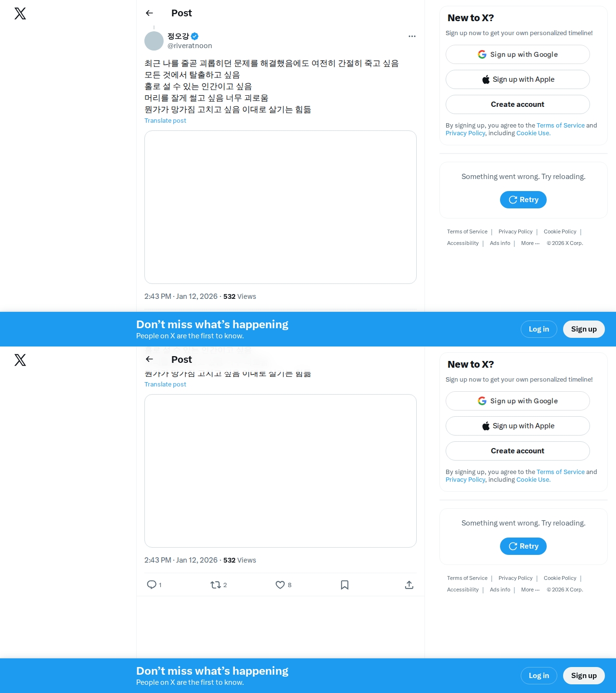616x693 pixels.
Task: Click the reply speech bubble icon
Action: click(152, 585)
